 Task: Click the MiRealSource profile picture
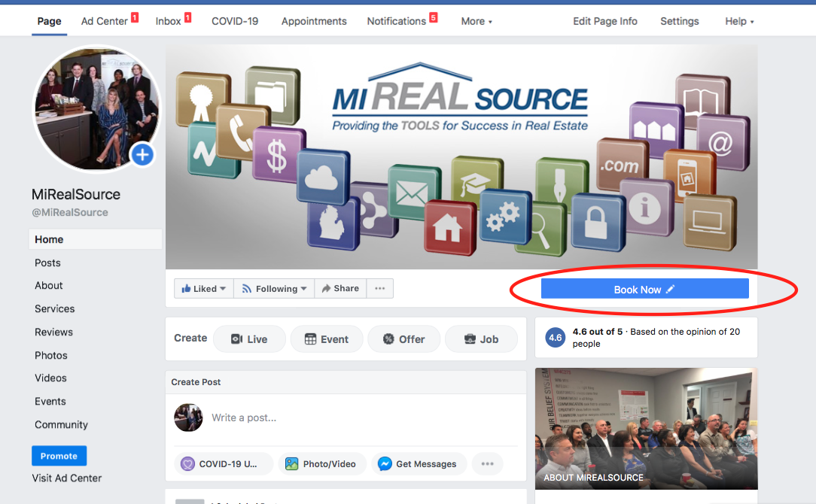pos(97,108)
